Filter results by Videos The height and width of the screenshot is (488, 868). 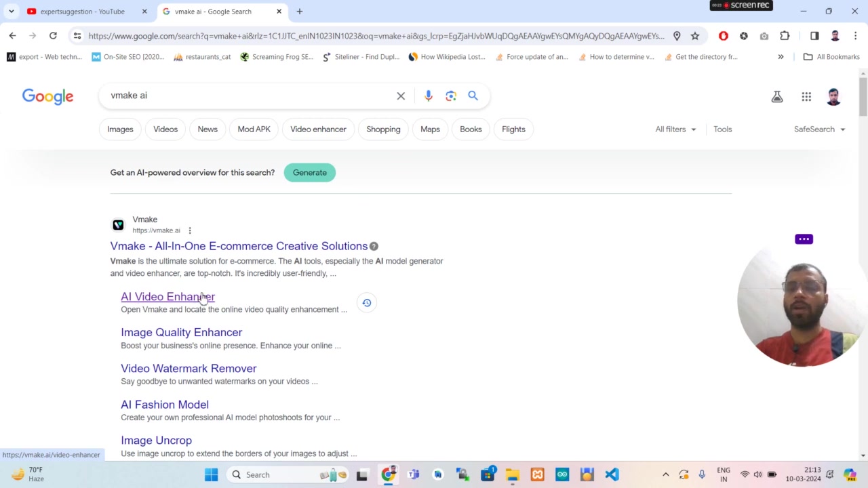[x=165, y=129]
